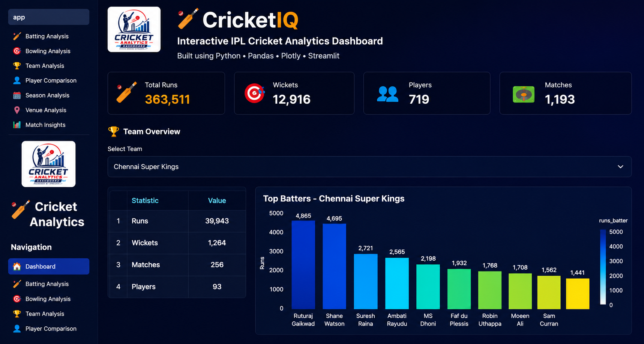The width and height of the screenshot is (644, 344).
Task: Click the target icon in the Wickets card
Action: (255, 93)
